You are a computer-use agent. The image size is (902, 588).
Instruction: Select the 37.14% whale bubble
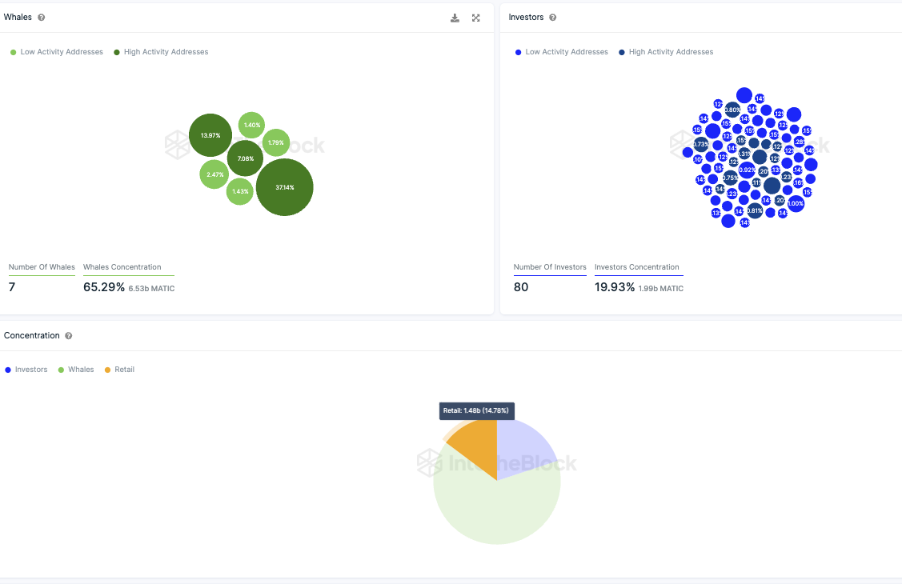(x=285, y=187)
